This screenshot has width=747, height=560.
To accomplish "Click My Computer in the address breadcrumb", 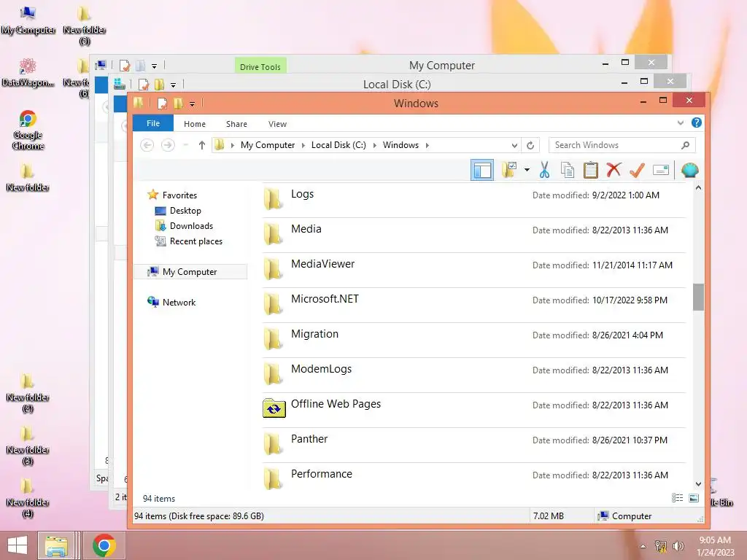I will tap(267, 145).
